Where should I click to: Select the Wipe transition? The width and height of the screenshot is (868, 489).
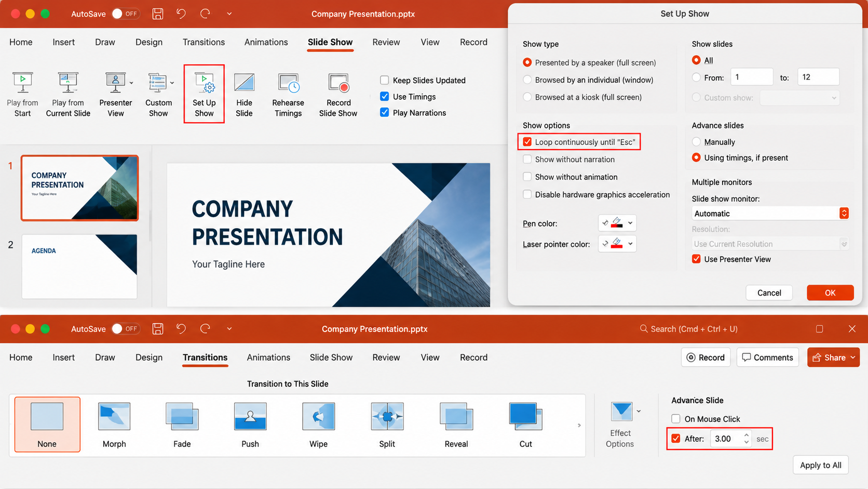[319, 425]
